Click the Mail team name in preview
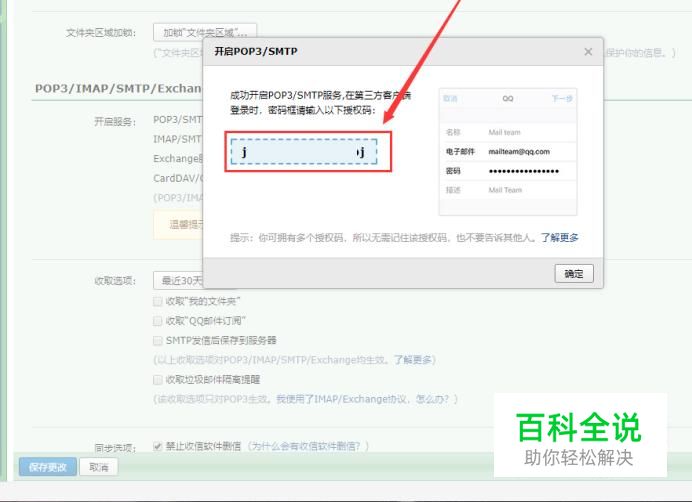Screen dimensions: 692x502 (504, 132)
